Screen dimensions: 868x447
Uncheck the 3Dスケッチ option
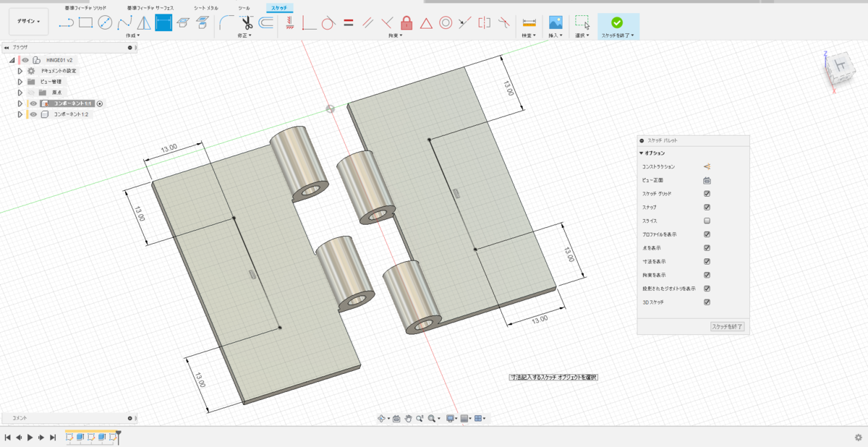pyautogui.click(x=707, y=302)
